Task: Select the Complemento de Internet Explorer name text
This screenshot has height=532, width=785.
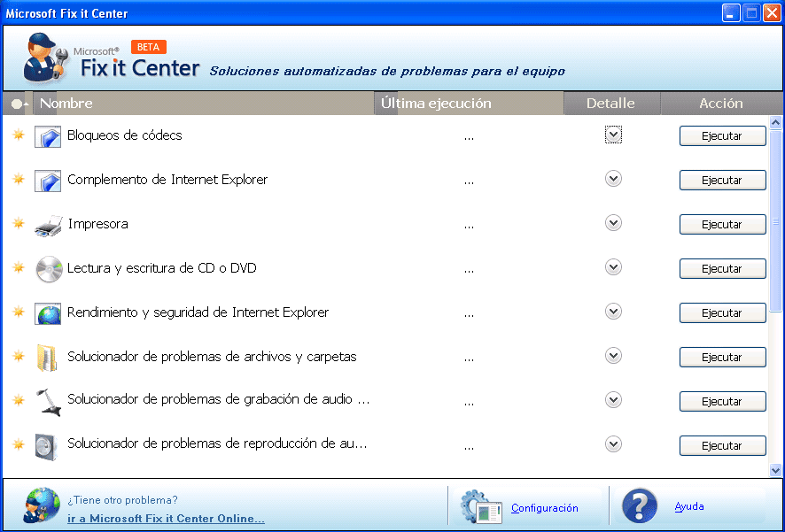Action: pos(167,180)
